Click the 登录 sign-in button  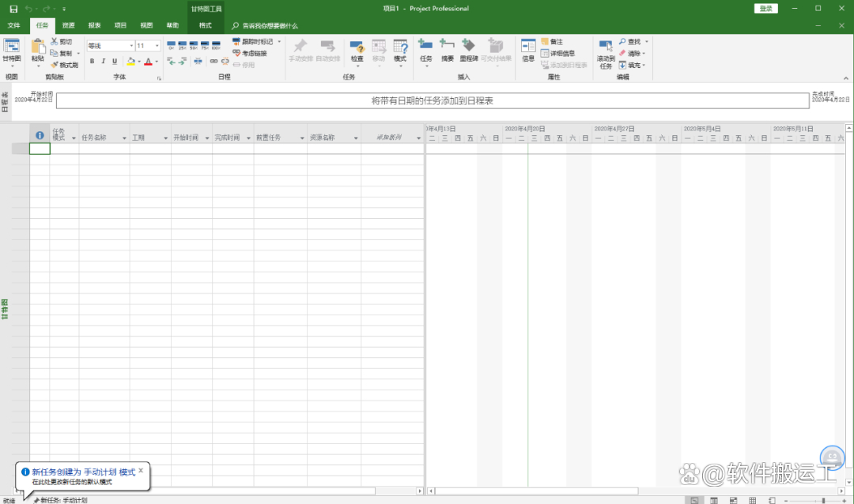point(765,8)
